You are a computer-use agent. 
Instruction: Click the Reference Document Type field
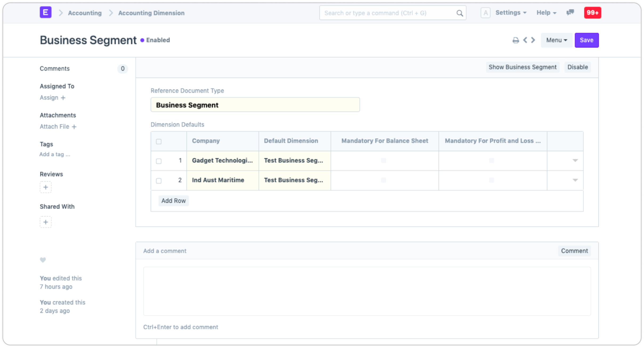pyautogui.click(x=255, y=105)
